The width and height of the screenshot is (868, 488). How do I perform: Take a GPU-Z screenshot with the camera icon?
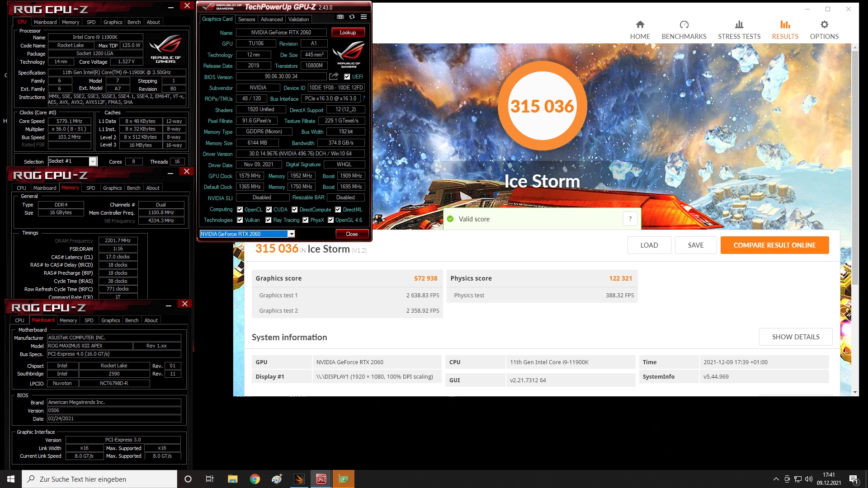point(340,17)
